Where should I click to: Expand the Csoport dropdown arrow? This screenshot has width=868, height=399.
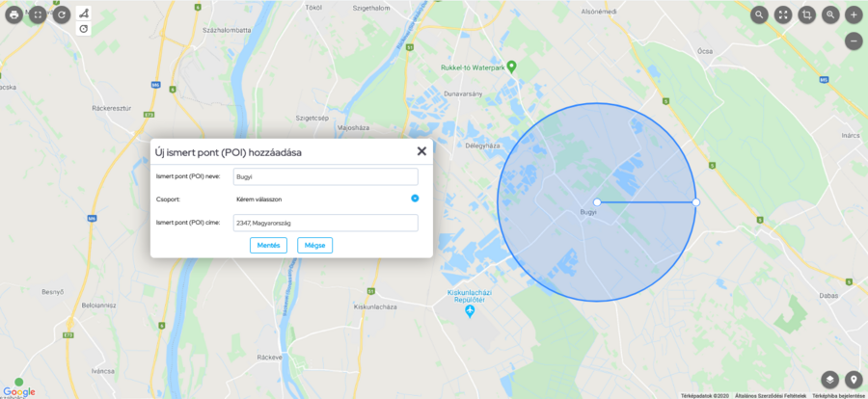point(415,199)
